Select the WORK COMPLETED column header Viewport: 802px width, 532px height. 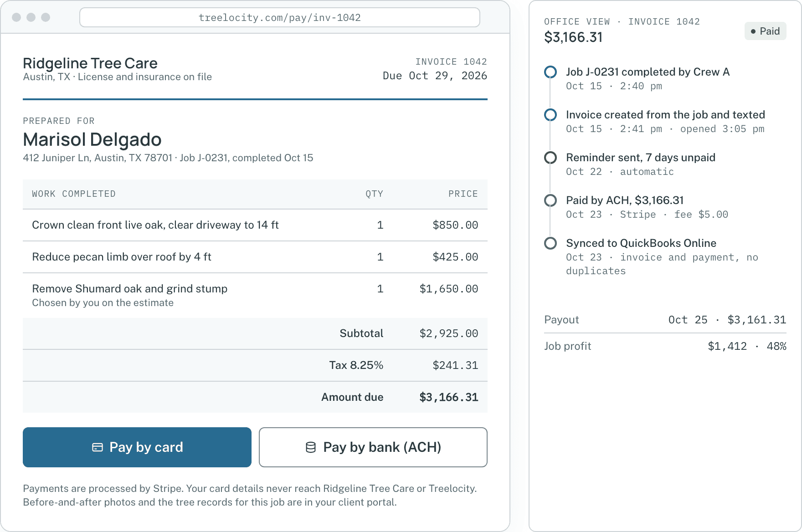[x=74, y=194]
